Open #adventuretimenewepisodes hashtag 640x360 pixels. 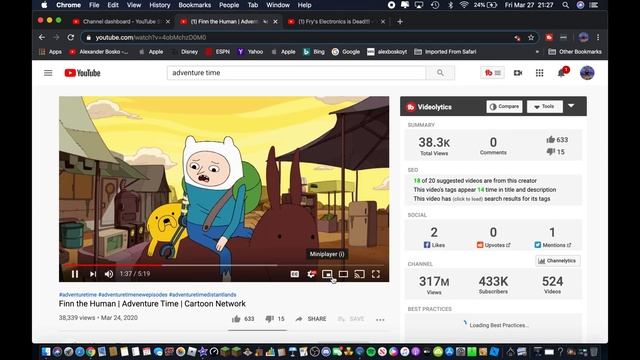(x=133, y=295)
